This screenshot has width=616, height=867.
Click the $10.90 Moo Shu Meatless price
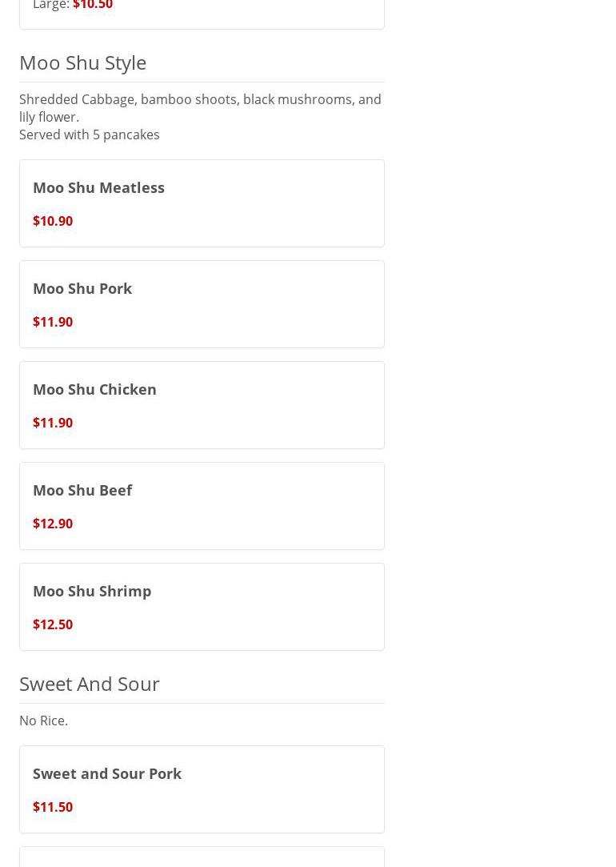pyautogui.click(x=53, y=221)
